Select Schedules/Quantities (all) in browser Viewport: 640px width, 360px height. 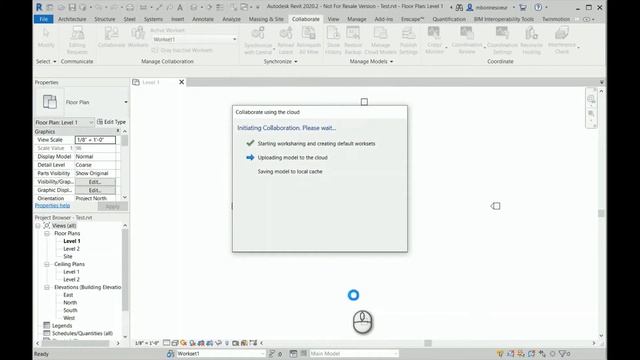(82, 333)
